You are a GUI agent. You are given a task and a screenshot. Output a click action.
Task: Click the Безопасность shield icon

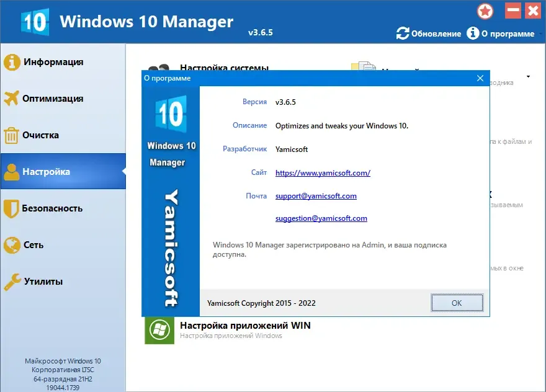11,208
